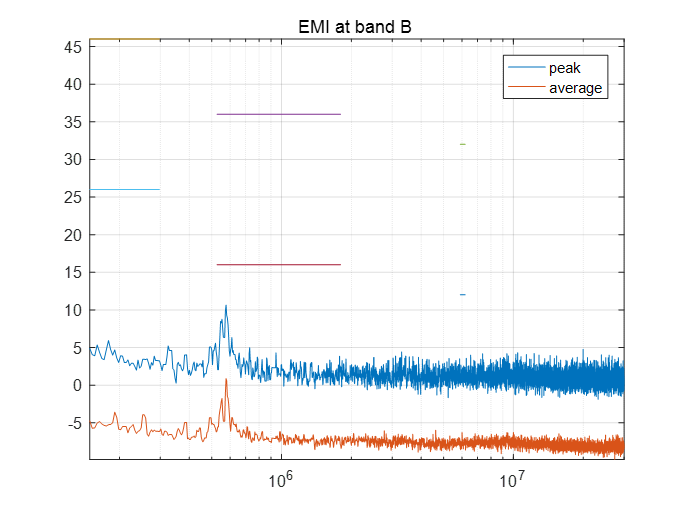Click the "average" legend label

575,88
